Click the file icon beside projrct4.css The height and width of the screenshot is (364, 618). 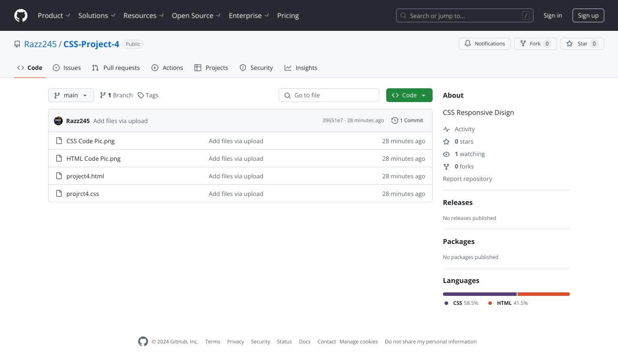pyautogui.click(x=59, y=193)
